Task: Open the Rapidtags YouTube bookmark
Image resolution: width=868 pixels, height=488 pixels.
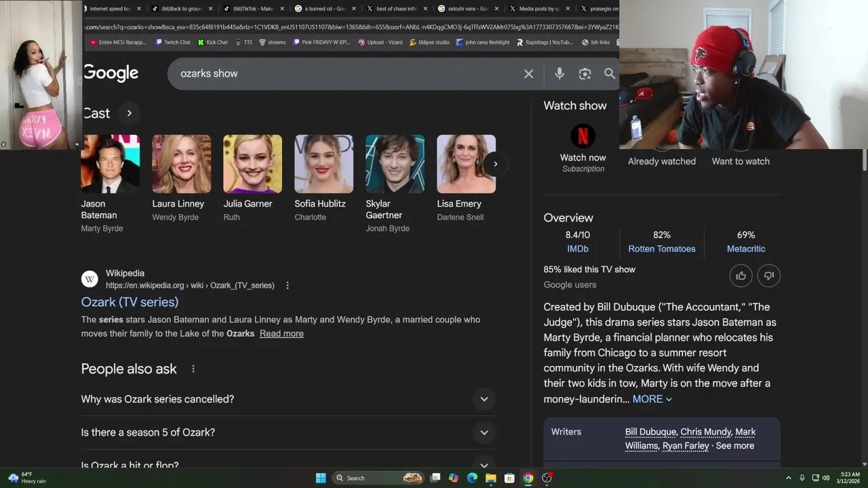Action: tap(545, 42)
